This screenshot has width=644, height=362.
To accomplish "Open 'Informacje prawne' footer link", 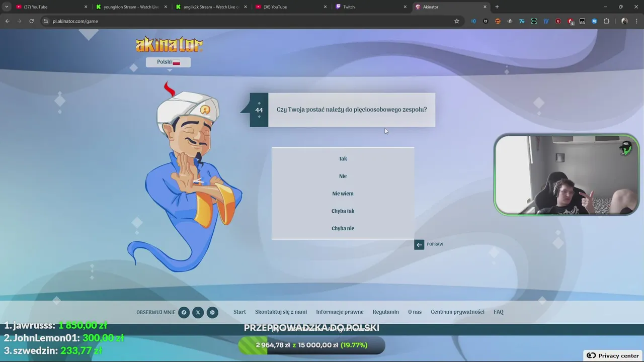I will 340,312.
